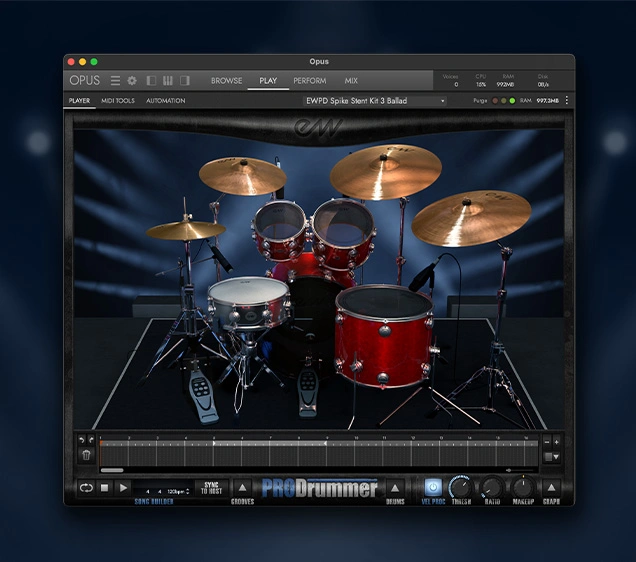Click the small volume slider below timeline

click(522, 470)
